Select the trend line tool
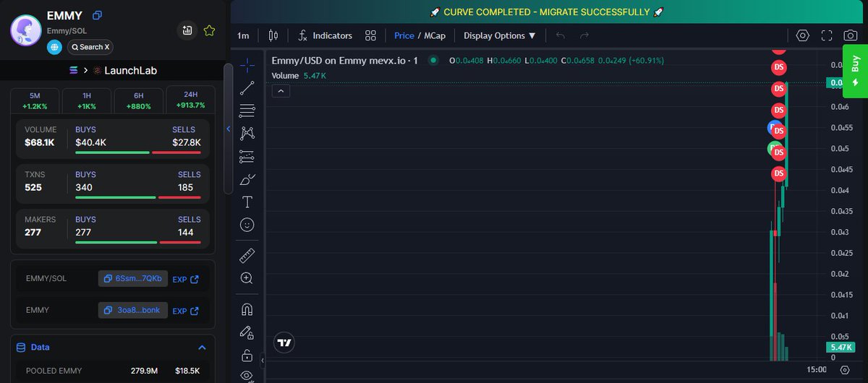 click(x=247, y=88)
